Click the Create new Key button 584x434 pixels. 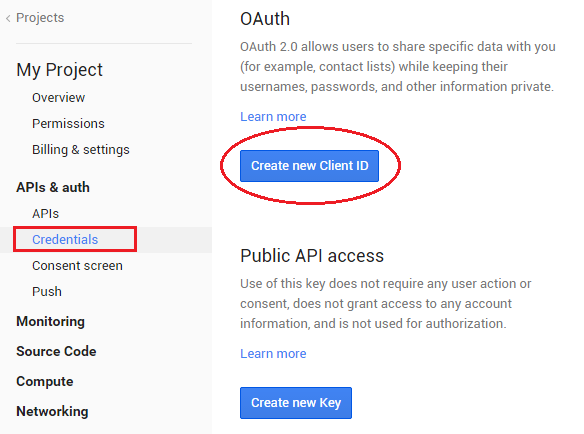[x=296, y=403]
